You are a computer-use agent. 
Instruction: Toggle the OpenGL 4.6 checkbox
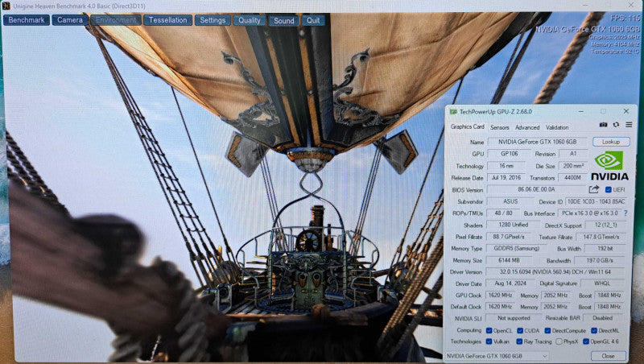coord(586,341)
